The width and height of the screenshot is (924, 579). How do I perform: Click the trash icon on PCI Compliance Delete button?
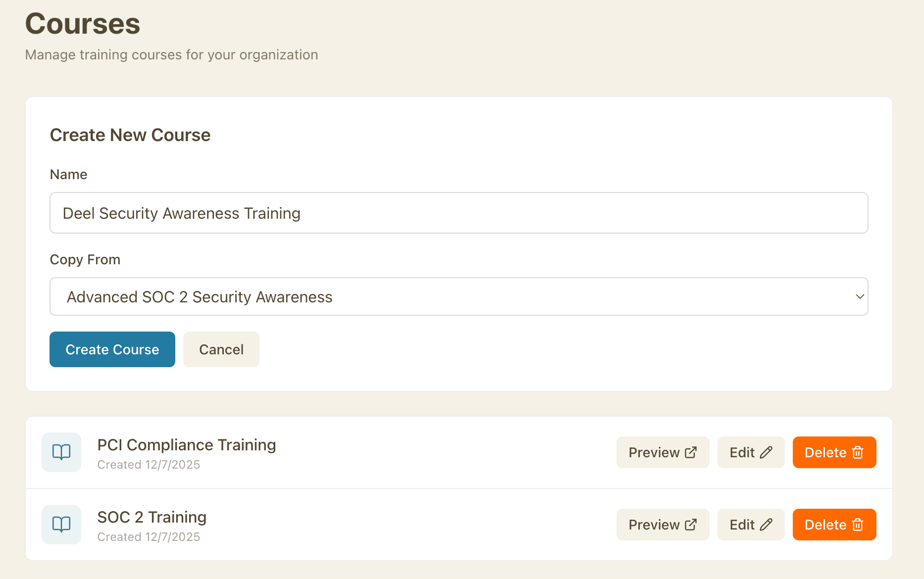857,451
